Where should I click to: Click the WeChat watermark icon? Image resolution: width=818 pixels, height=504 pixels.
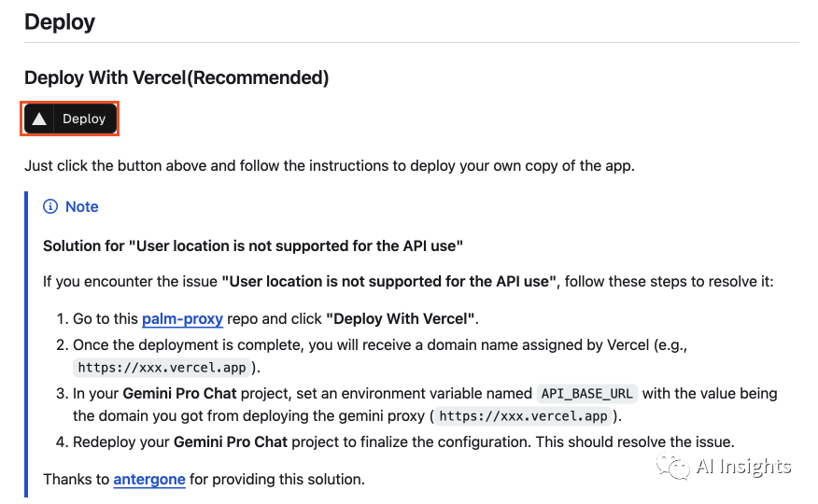click(x=672, y=466)
